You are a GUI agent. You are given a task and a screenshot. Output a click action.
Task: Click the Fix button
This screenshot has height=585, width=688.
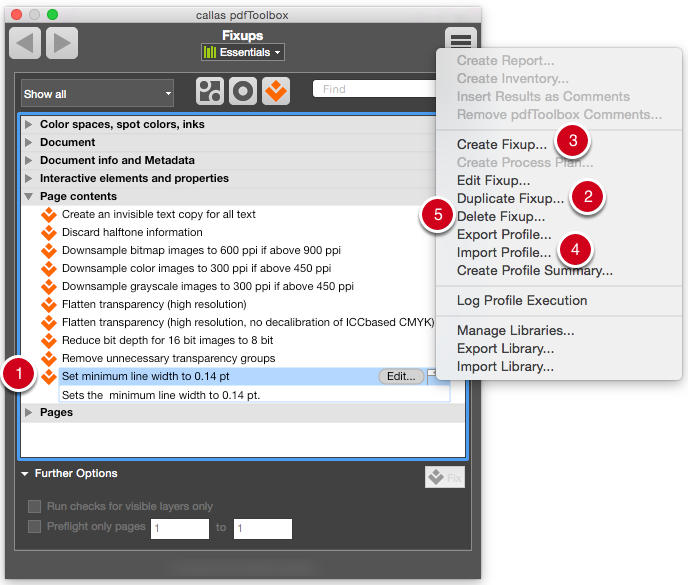point(445,477)
